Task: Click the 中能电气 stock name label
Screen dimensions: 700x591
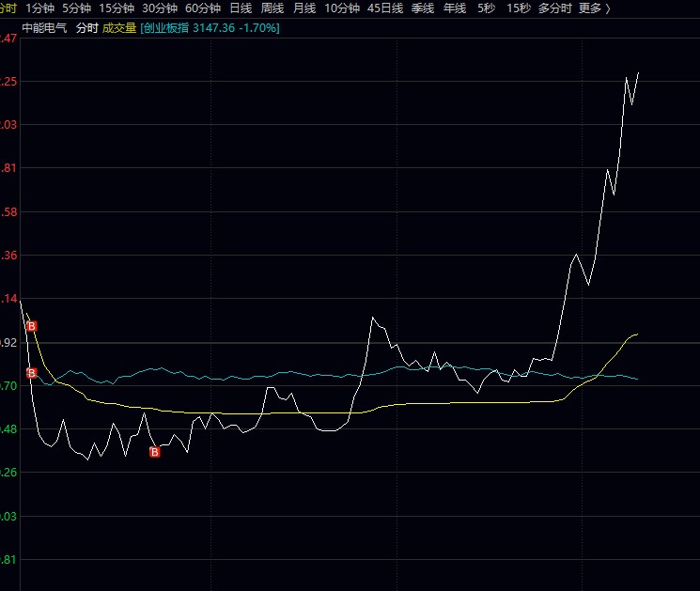Action: [44, 28]
